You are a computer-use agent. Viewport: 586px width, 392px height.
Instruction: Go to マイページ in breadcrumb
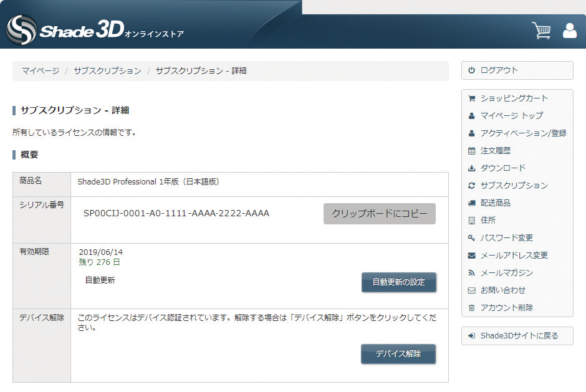pyautogui.click(x=41, y=71)
